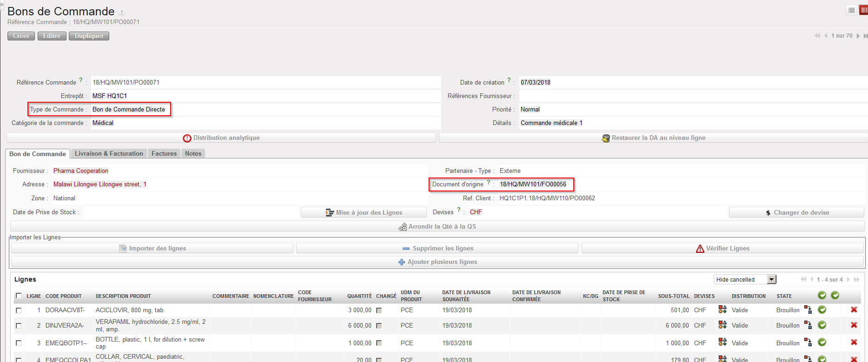This screenshot has width=868, height=362.
Task: Open analytic distribution icon for ACICLOVIR line
Action: (x=722, y=310)
